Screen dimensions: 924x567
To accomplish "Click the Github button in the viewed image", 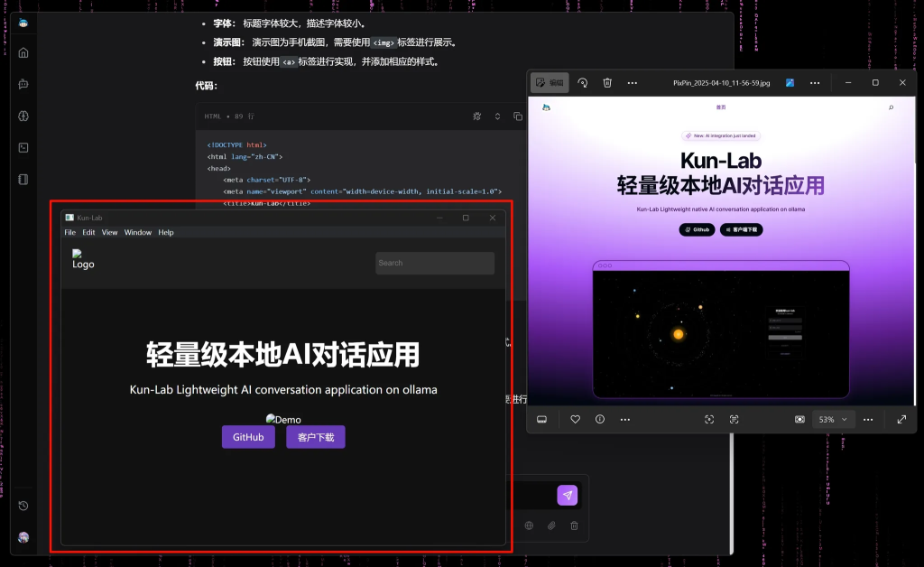I will click(698, 229).
